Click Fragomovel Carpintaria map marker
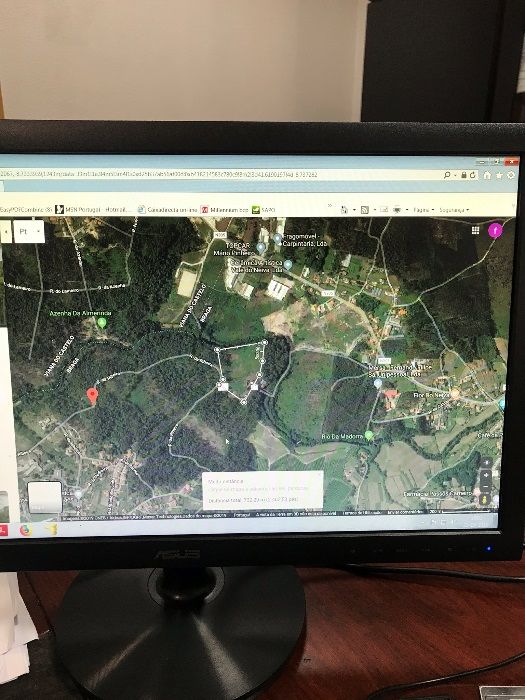525x700 pixels. coord(277,239)
